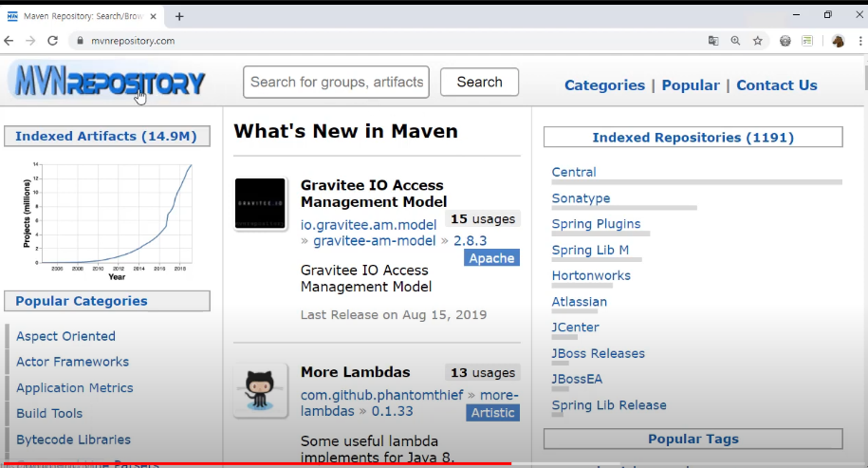868x468 pixels.
Task: Click the Search button
Action: pos(479,82)
